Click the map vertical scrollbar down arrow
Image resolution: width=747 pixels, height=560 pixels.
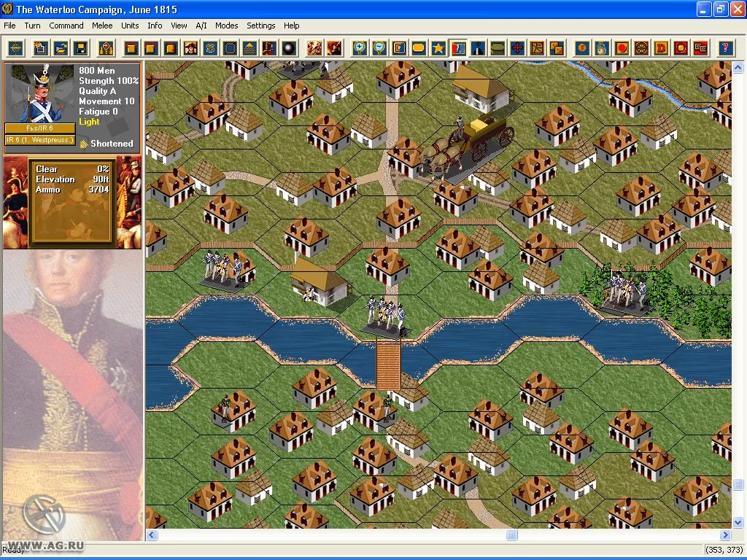click(738, 522)
